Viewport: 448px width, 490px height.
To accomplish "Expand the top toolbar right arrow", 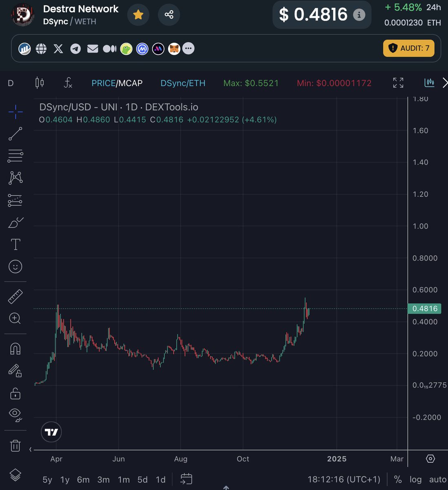I will tap(445, 83).
